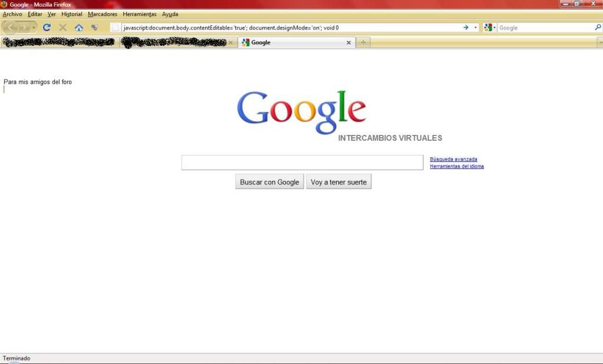Open the Herramientas menu
Viewport: 603px width, 364px height.
click(x=140, y=14)
